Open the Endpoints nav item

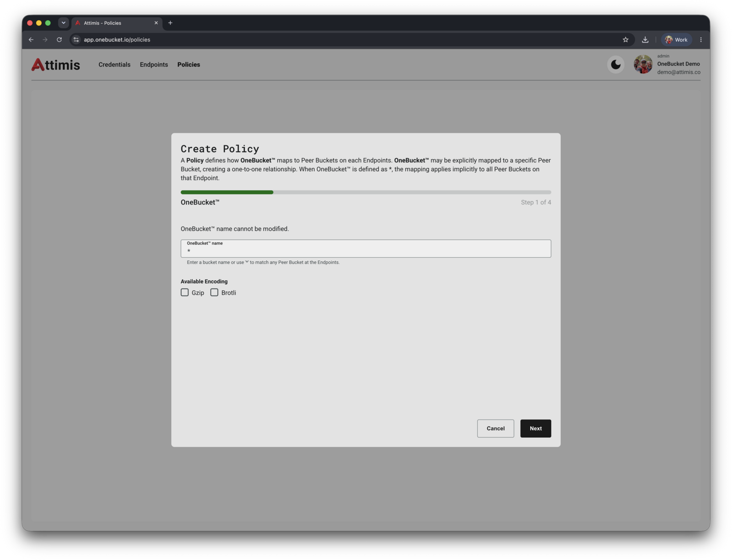click(x=154, y=65)
